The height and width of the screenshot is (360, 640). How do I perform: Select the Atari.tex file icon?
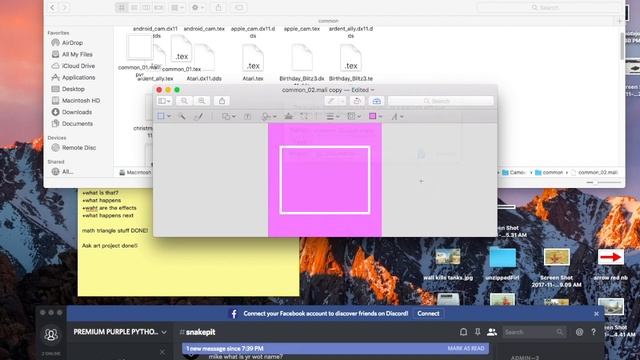pyautogui.click(x=253, y=58)
